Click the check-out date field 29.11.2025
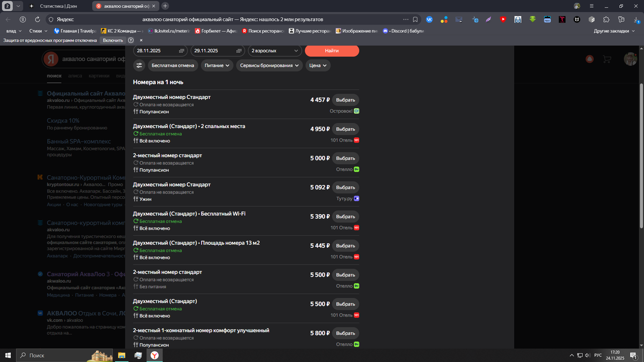Image resolution: width=644 pixels, height=362 pixels. pyautogui.click(x=218, y=50)
